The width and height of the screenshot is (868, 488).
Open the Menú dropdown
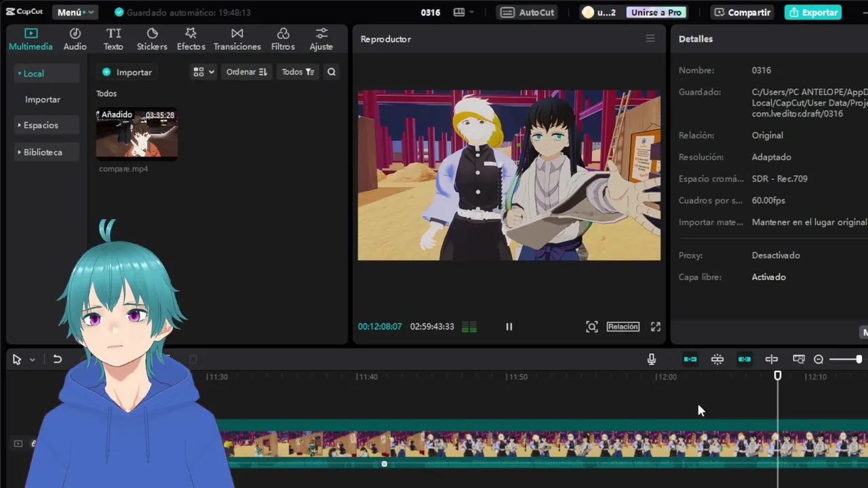coord(75,12)
